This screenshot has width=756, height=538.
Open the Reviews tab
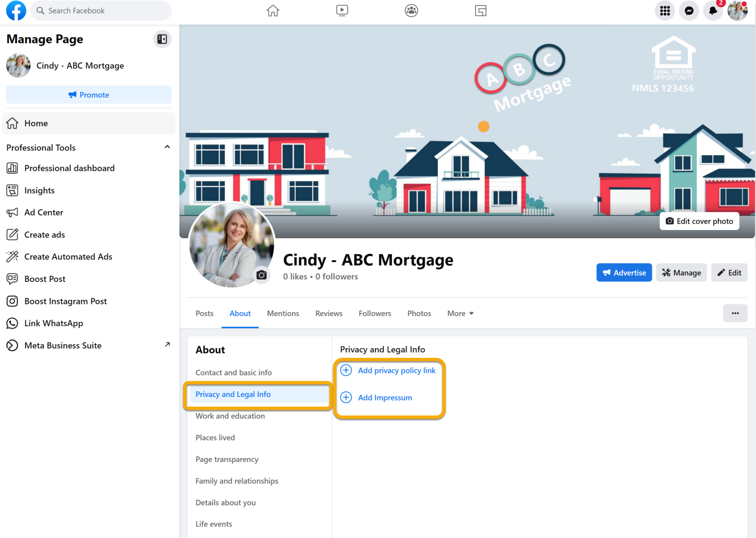[x=329, y=314]
